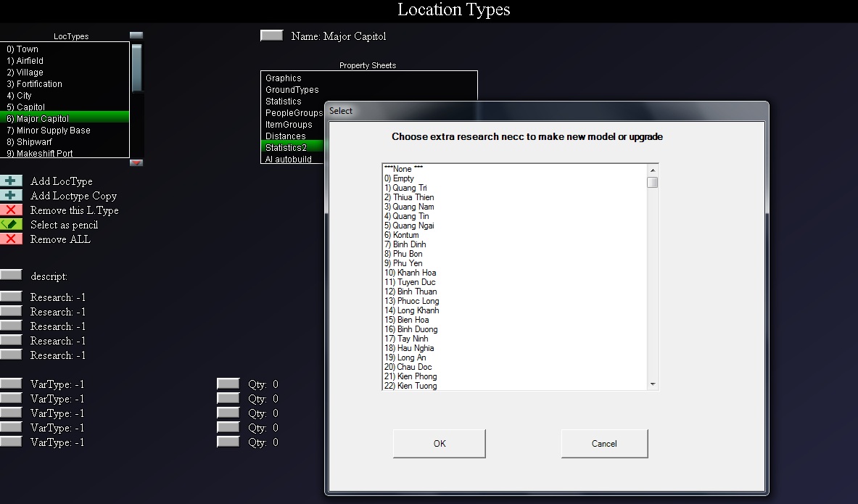
Task: Click the LocTypes list scrollbar thumb
Action: point(137,68)
